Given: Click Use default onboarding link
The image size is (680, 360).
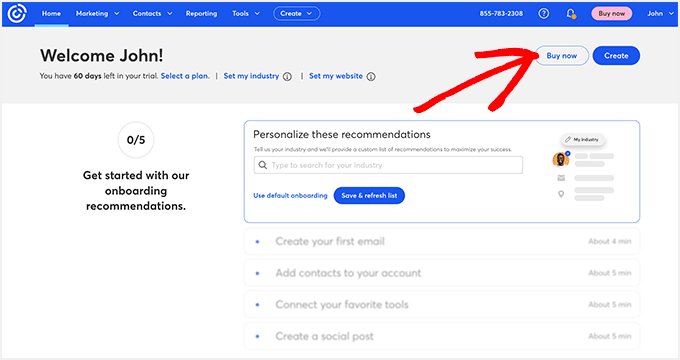Looking at the screenshot, I should click(290, 196).
